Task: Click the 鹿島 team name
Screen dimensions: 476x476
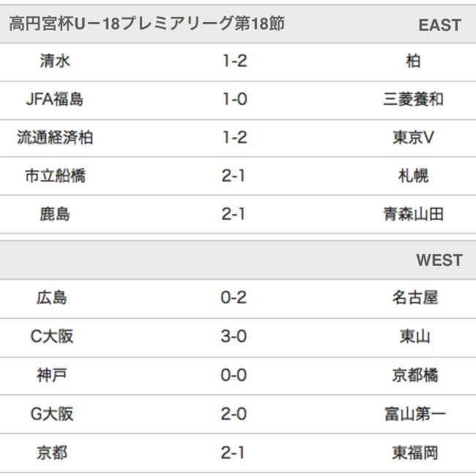Action: [55, 215]
